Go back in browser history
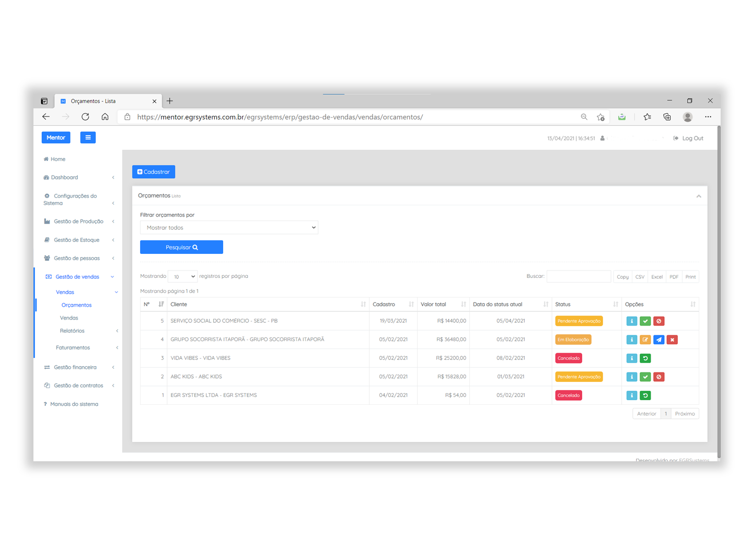Screen dimensions: 751x560 click(x=46, y=116)
